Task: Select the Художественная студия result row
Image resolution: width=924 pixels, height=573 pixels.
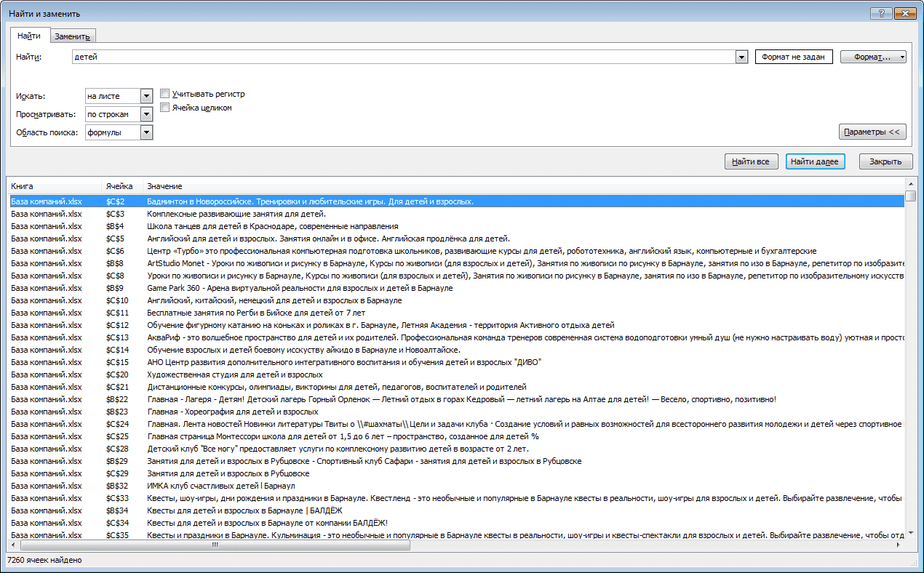Action: tap(456, 374)
